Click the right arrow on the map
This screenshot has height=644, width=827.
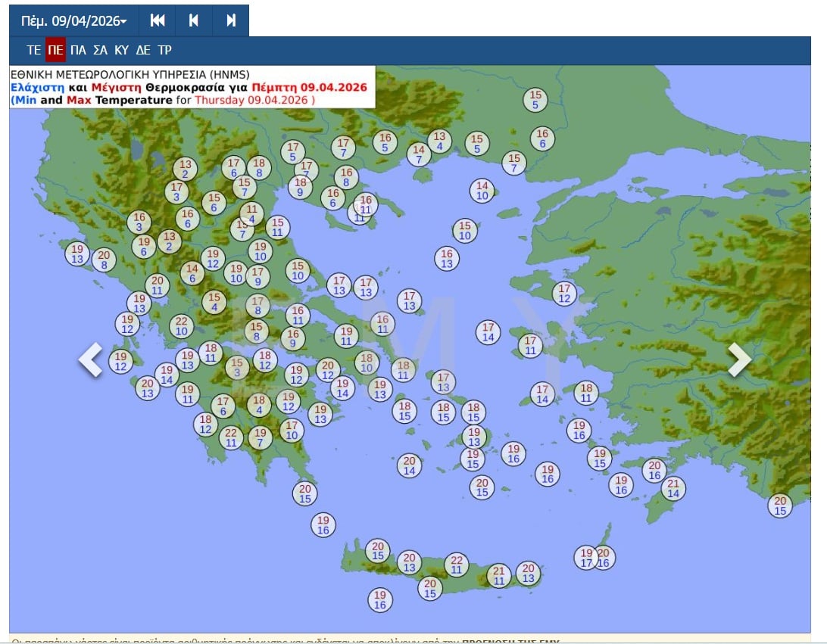739,360
